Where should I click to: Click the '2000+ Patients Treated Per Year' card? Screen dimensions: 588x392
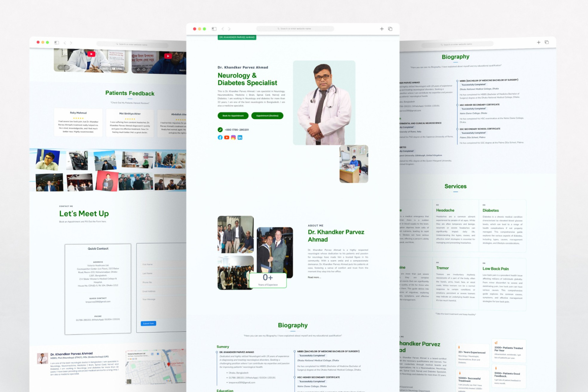tap(509, 351)
